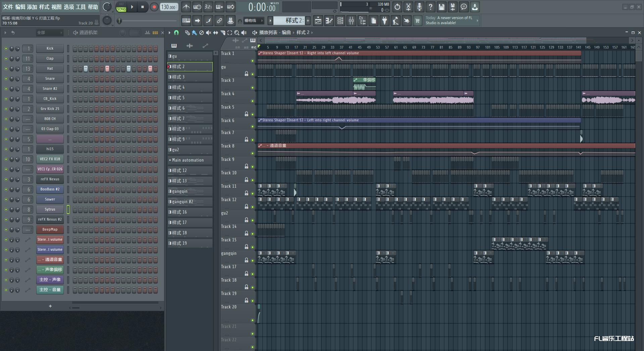Screen dimensions: 644x351
Task: Toggle mute light on Track 1
Action: (252, 61)
